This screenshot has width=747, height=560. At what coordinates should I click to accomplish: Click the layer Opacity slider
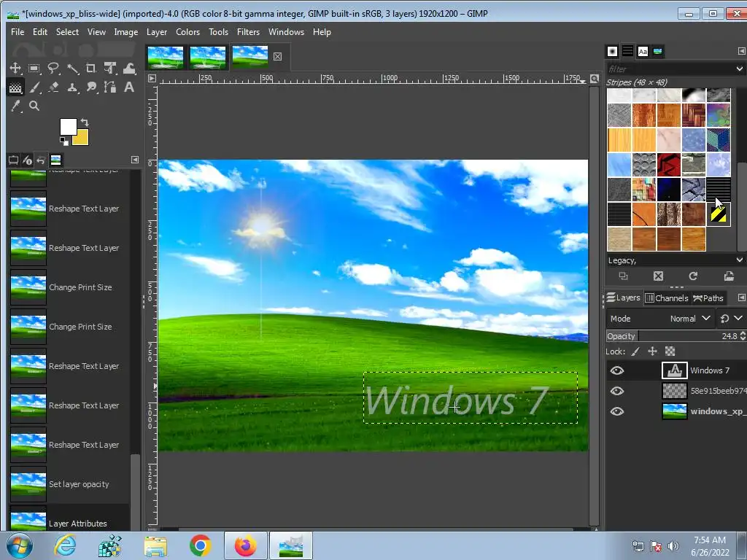[x=672, y=336]
